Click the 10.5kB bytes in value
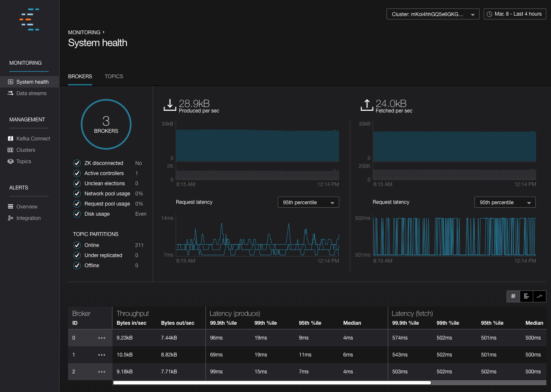This screenshot has height=392, width=551. pos(125,355)
